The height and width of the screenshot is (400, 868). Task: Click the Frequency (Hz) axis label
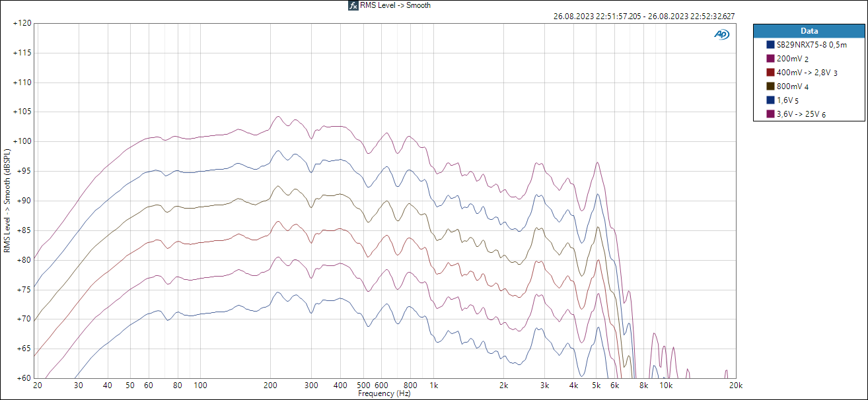pos(384,394)
